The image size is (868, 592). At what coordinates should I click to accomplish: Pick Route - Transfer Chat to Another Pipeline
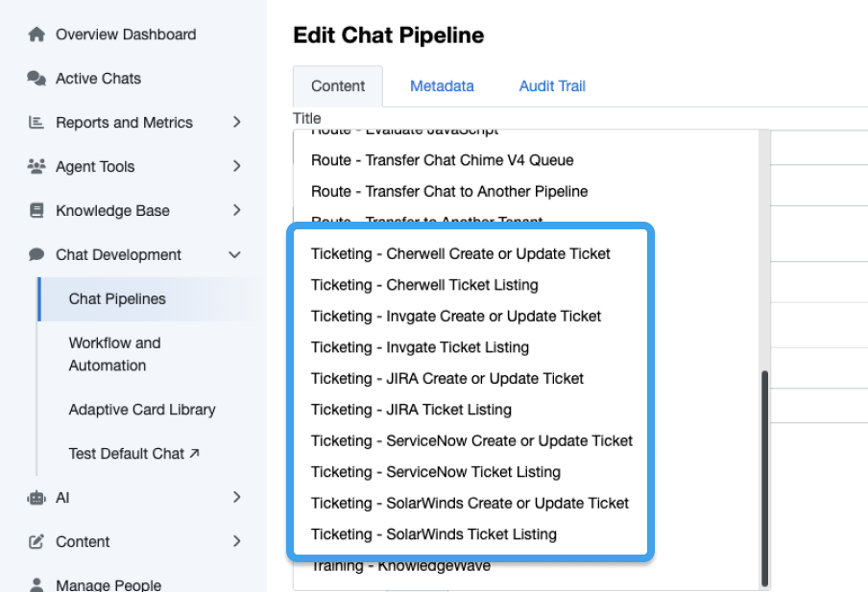pyautogui.click(x=449, y=192)
